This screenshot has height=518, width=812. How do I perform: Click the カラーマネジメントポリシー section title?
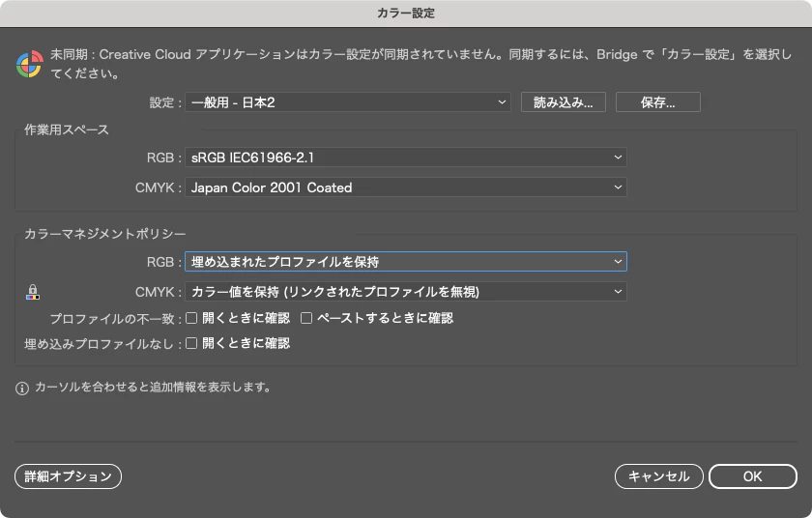pos(105,234)
